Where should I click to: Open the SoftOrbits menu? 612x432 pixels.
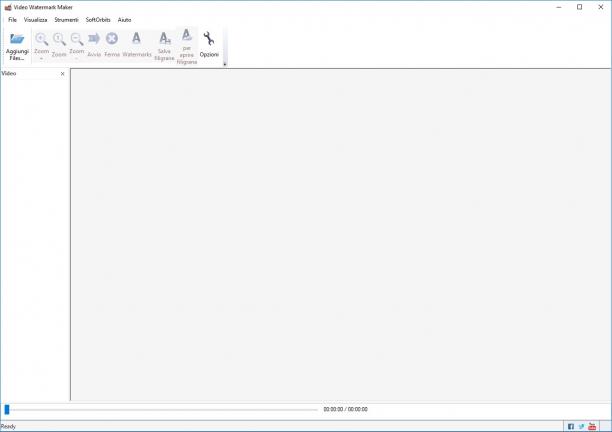(98, 20)
